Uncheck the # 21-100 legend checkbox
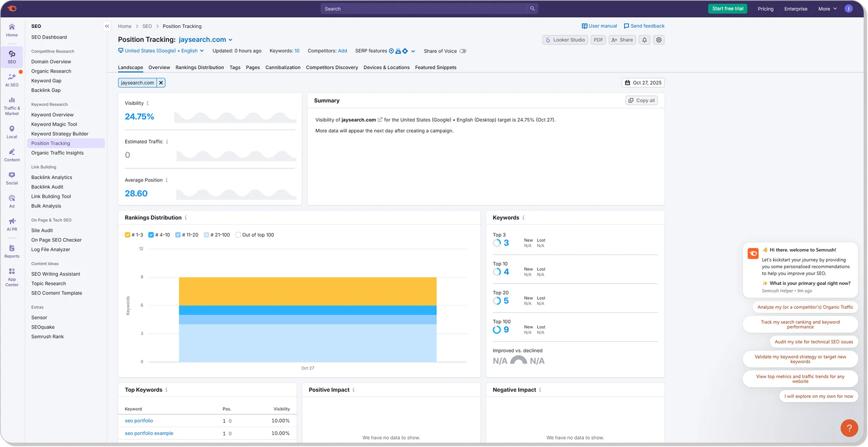The height and width of the screenshot is (447, 868). pos(206,235)
